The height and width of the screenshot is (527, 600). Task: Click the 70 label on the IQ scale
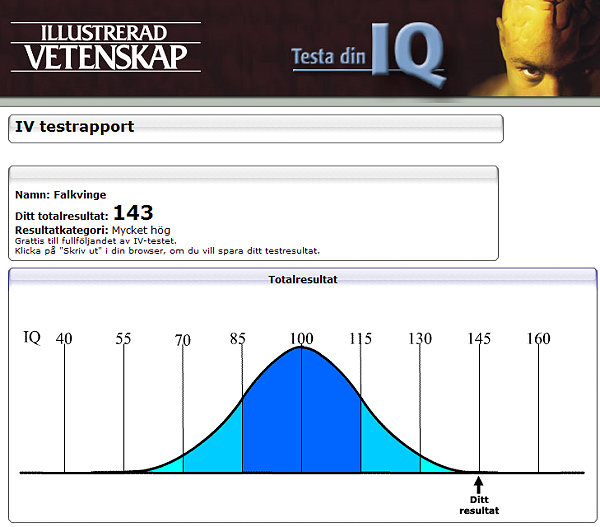point(183,339)
